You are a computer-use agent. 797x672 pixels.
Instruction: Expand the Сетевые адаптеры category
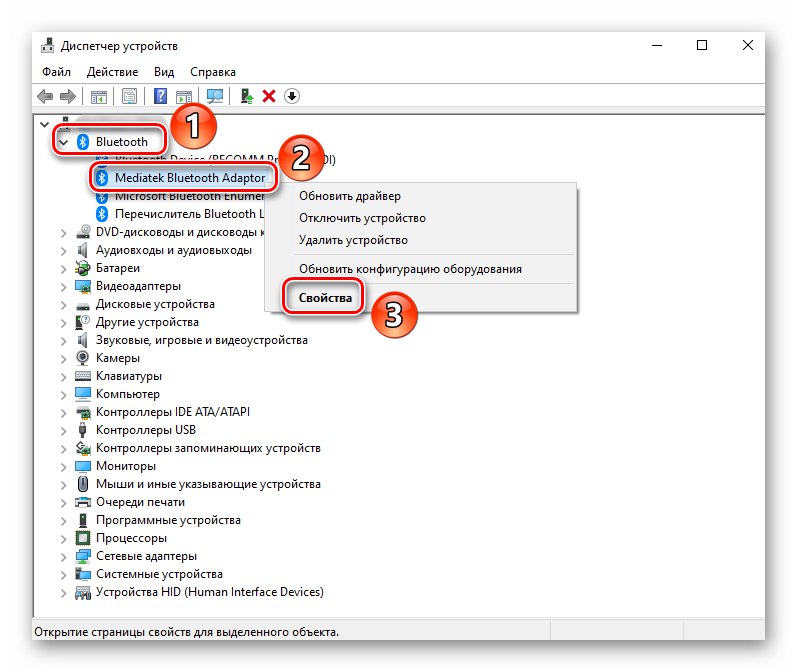[64, 557]
